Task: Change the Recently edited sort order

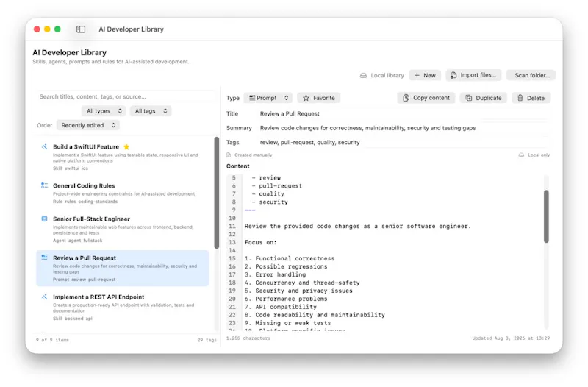Action: [x=87, y=125]
